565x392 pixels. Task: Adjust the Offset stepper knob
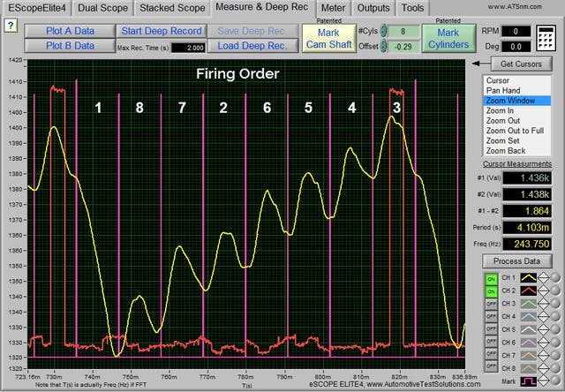[385, 44]
